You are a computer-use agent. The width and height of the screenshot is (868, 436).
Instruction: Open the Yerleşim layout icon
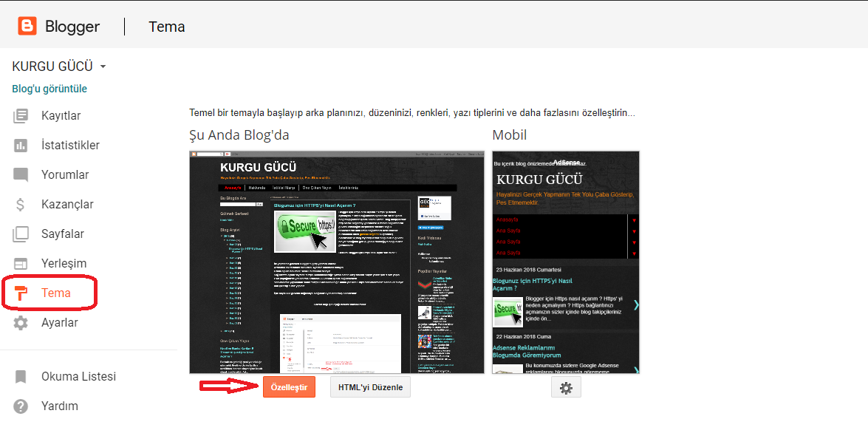pyautogui.click(x=21, y=263)
